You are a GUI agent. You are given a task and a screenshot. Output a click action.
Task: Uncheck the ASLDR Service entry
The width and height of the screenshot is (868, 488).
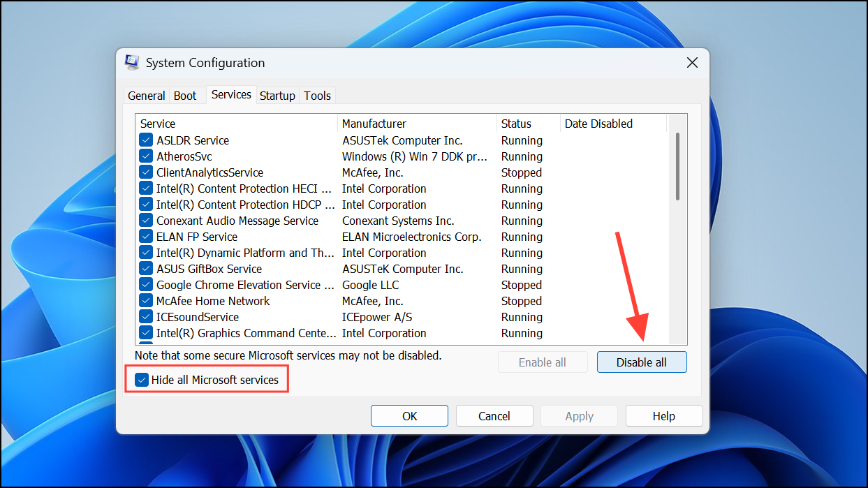pos(146,140)
